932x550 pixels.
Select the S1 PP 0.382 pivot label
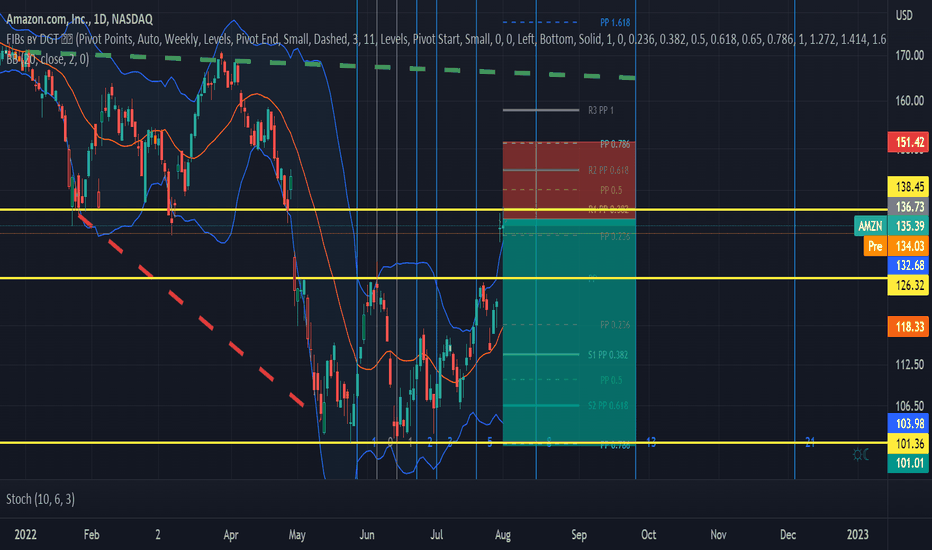click(607, 355)
